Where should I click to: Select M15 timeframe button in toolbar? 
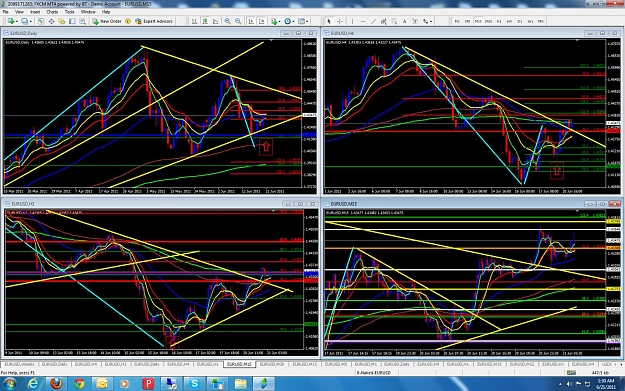[478, 21]
